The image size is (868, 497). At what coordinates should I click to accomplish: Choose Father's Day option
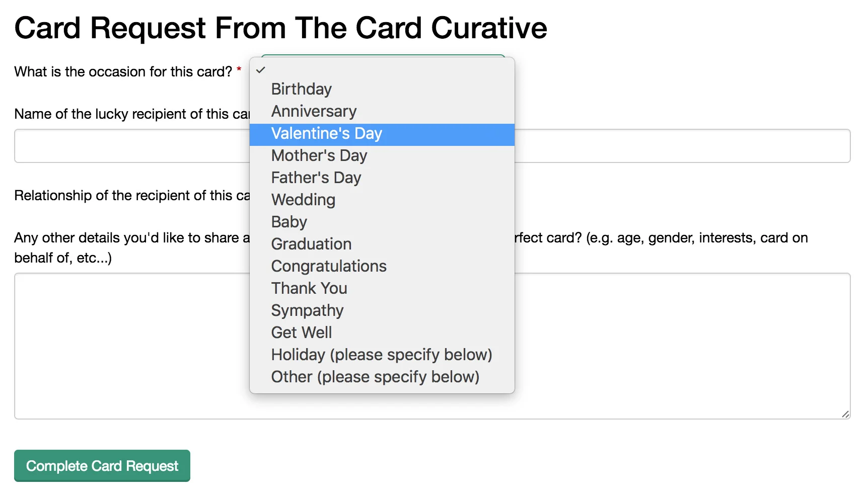pos(316,178)
